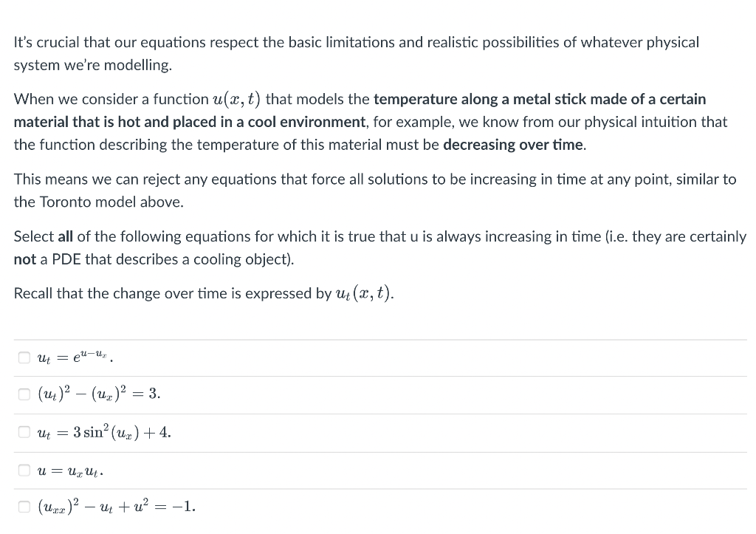The image size is (756, 534).
Task: Click the exponential term e^(u-u_x)
Action: coord(89,355)
